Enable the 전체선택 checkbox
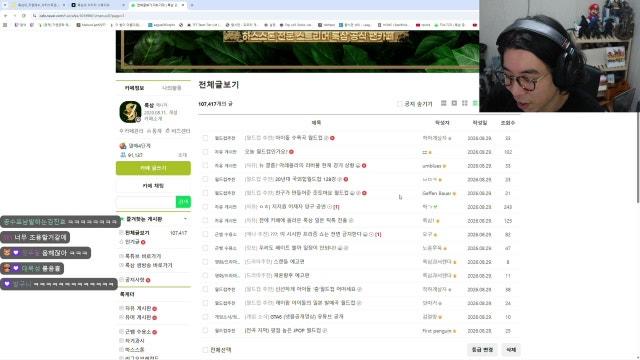Image resolution: width=640 pixels, height=360 pixels. tap(205, 350)
